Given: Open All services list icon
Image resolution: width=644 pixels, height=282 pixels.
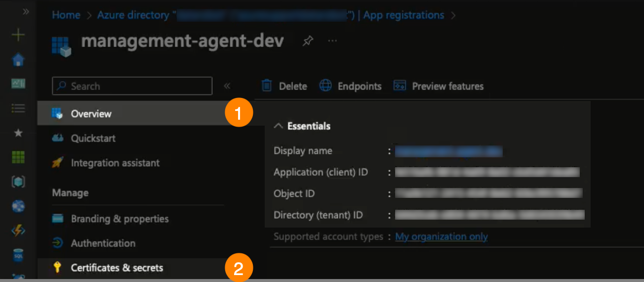Looking at the screenshot, I should (18, 108).
